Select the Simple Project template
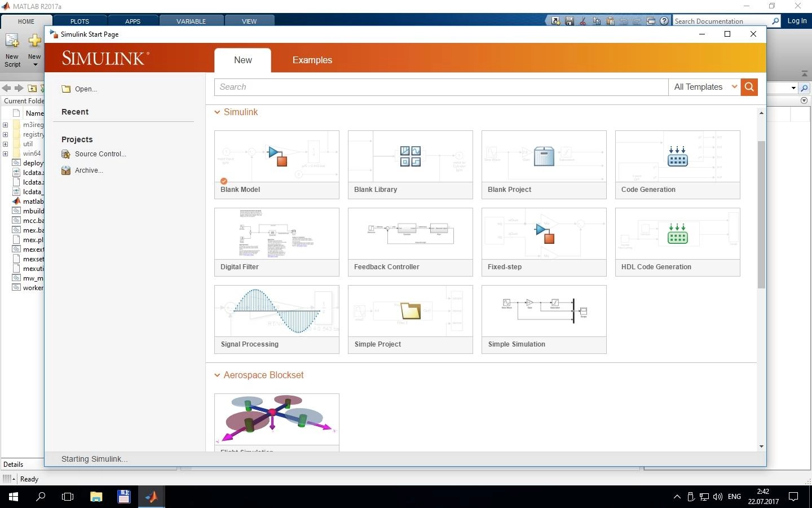 (x=411, y=319)
